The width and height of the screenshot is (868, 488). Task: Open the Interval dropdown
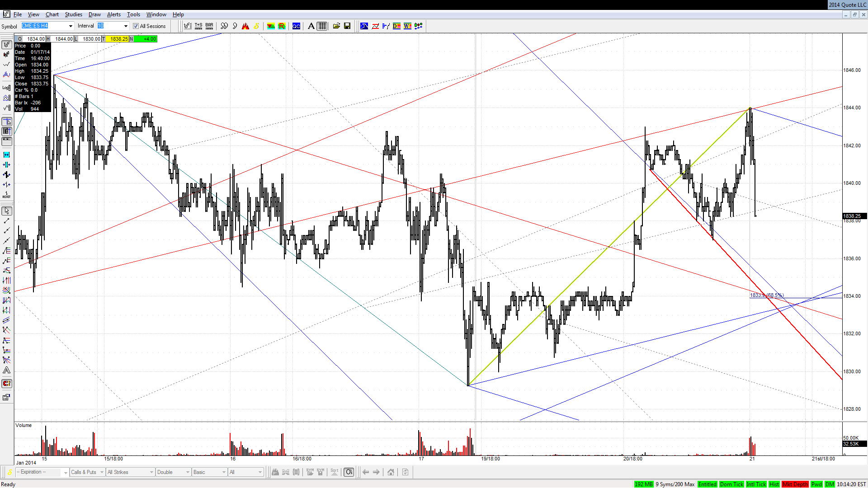(126, 26)
